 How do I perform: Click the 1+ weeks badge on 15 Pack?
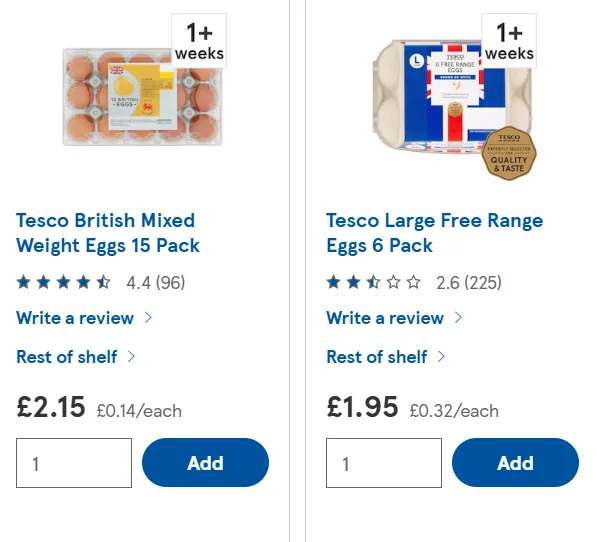(x=199, y=41)
